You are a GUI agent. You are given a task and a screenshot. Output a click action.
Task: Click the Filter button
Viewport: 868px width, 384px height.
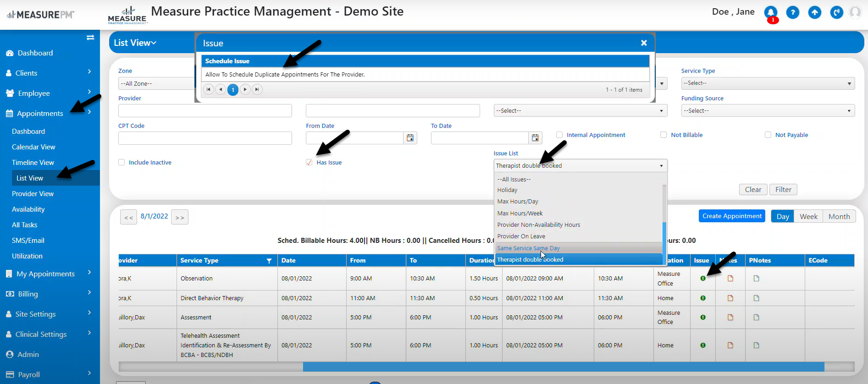click(x=783, y=190)
